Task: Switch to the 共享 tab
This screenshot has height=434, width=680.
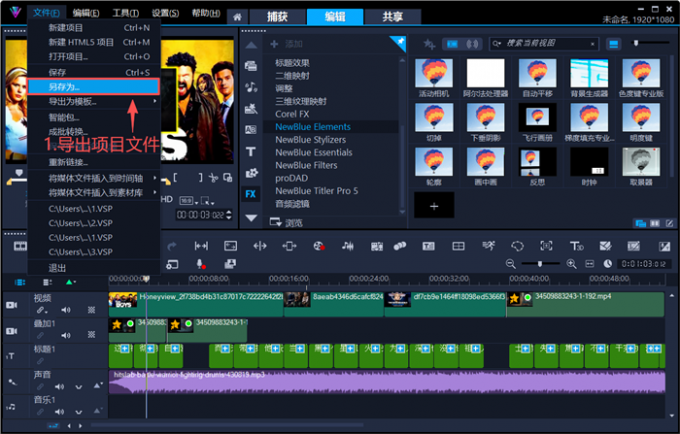Action: click(392, 17)
